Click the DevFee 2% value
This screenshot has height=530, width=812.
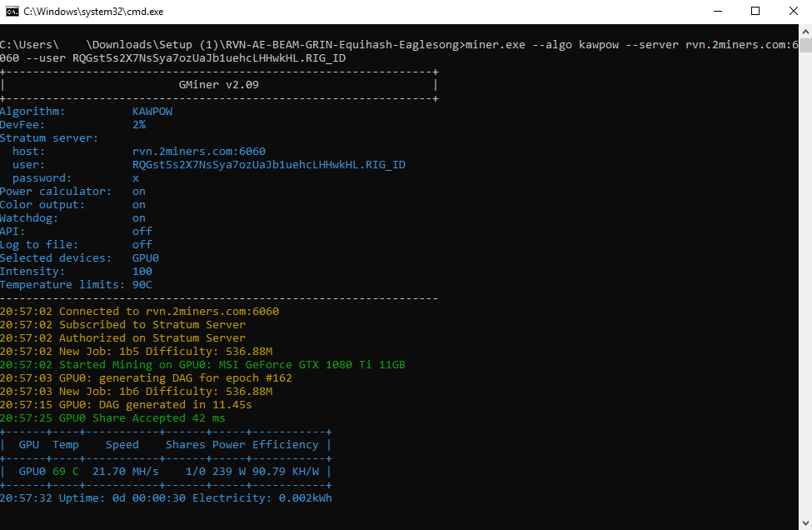click(x=139, y=124)
